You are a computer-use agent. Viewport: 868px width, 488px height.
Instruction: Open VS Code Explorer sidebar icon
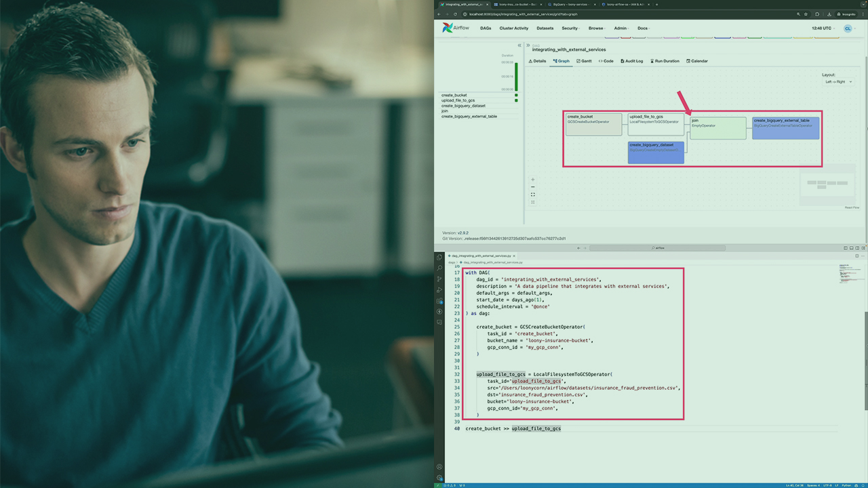(439, 258)
